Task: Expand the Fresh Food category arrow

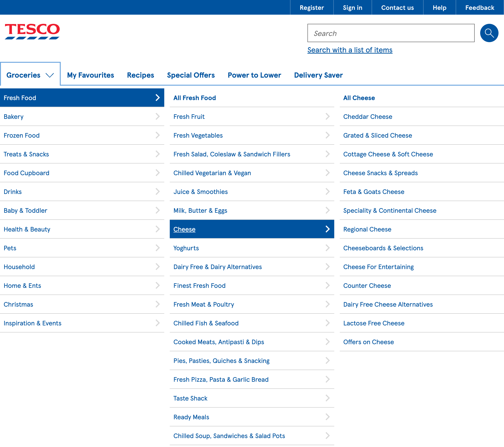Action: (158, 98)
